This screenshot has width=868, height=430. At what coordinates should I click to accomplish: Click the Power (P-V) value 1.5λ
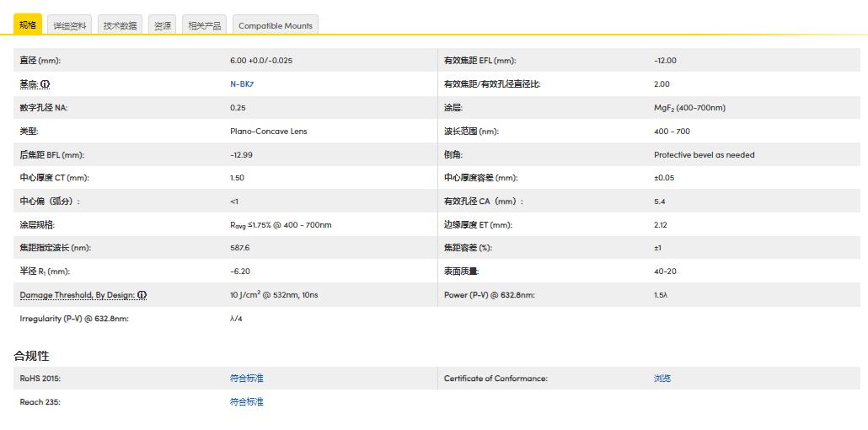(x=661, y=295)
